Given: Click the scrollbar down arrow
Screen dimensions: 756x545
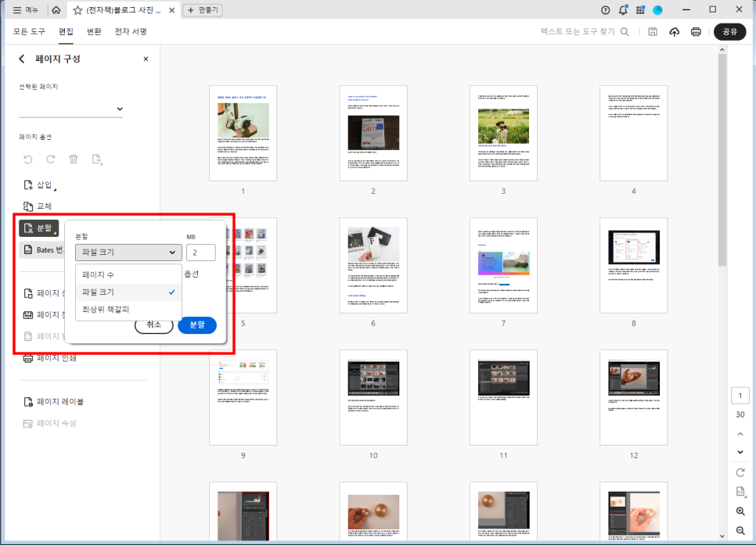Looking at the screenshot, I should coord(722,536).
